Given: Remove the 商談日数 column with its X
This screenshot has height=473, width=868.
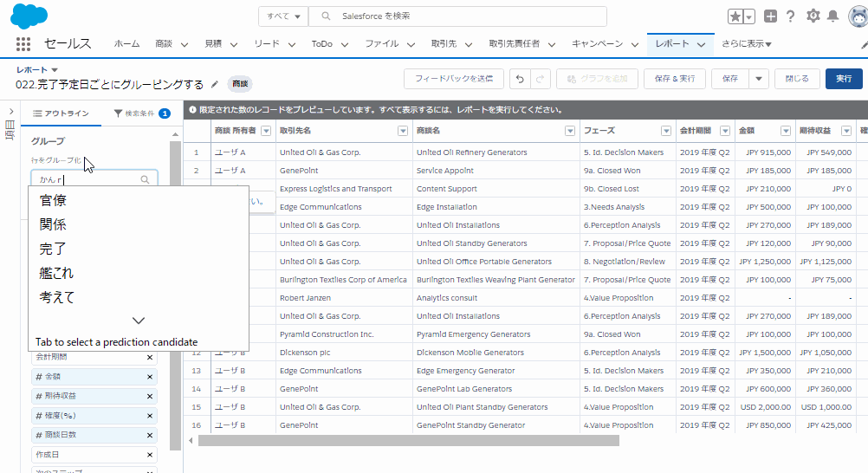Looking at the screenshot, I should 150,436.
